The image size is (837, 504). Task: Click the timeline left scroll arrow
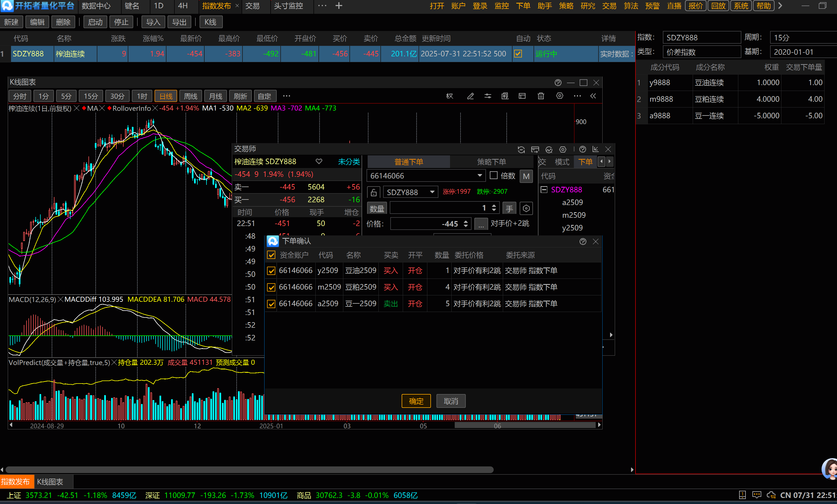[x=11, y=425]
